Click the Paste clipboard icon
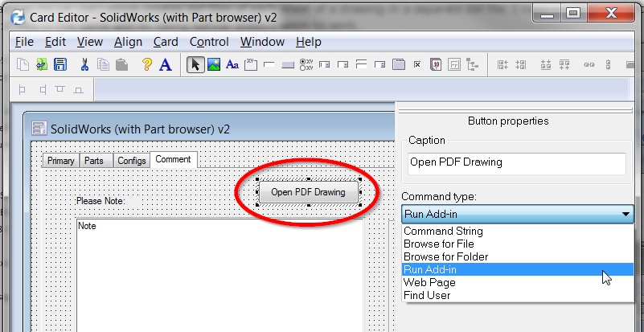The height and width of the screenshot is (332, 644). (x=121, y=65)
